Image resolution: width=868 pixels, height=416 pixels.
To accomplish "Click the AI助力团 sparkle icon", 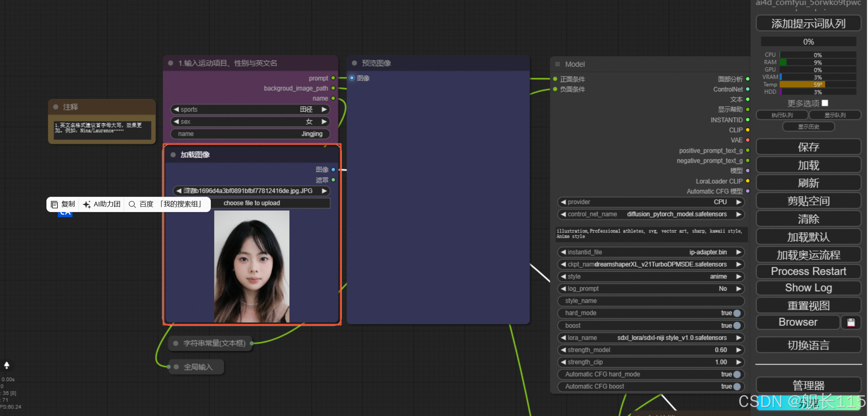I will coord(86,204).
